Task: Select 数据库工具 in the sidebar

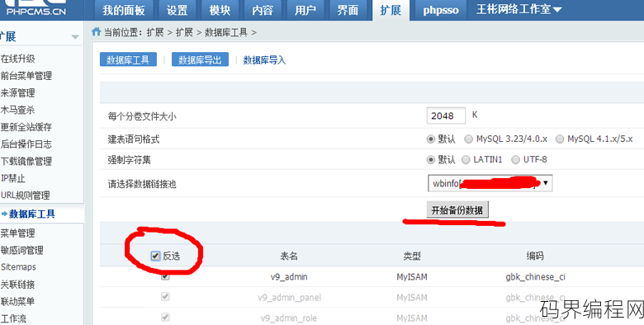Action: click(x=31, y=214)
